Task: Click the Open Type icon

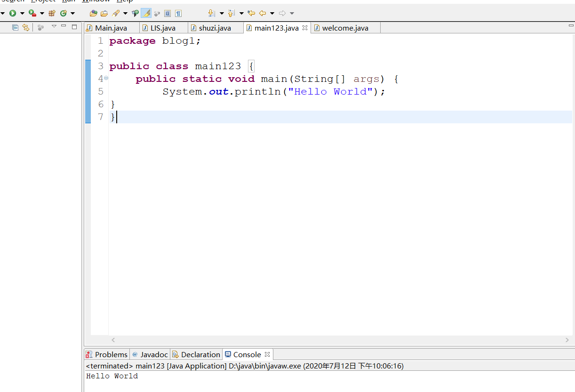Action: pos(94,13)
